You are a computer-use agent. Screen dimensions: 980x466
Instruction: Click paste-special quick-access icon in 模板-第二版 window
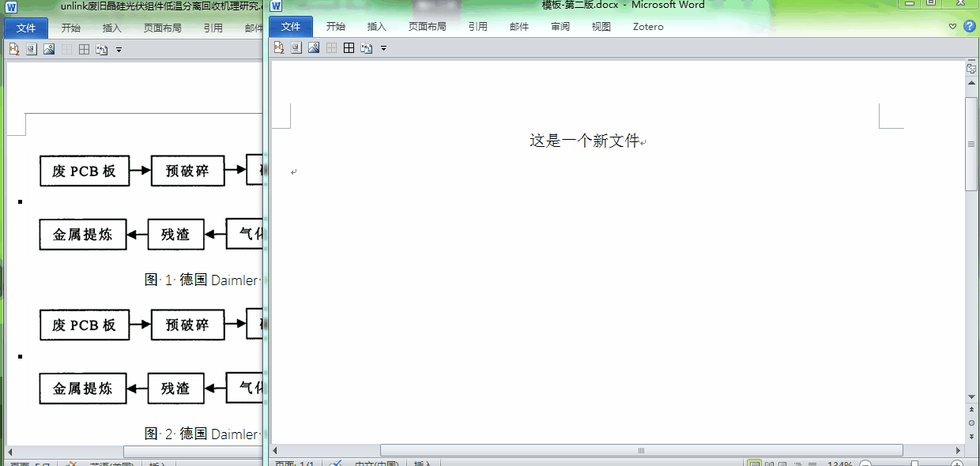(367, 48)
